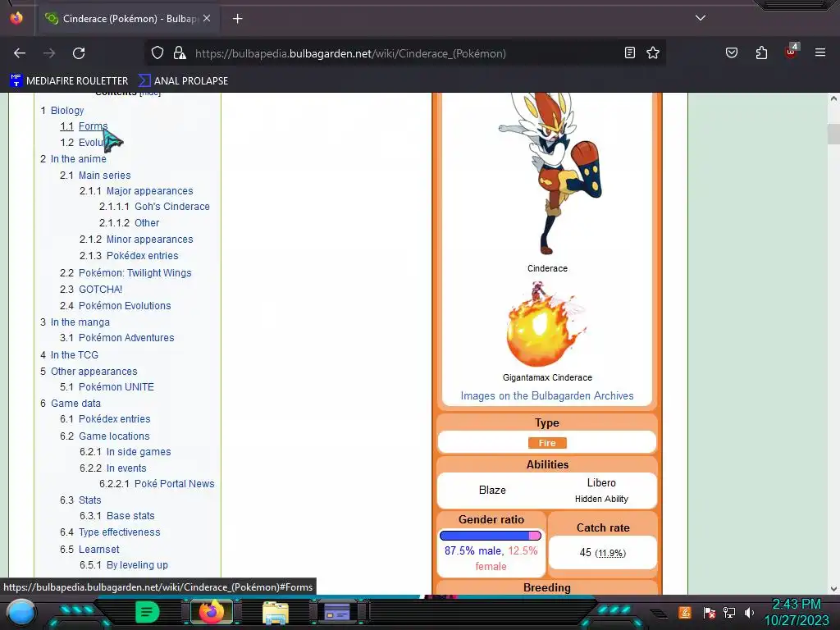Go to Pokémon UNITE section
Image resolution: width=840 pixels, height=630 pixels.
(116, 387)
